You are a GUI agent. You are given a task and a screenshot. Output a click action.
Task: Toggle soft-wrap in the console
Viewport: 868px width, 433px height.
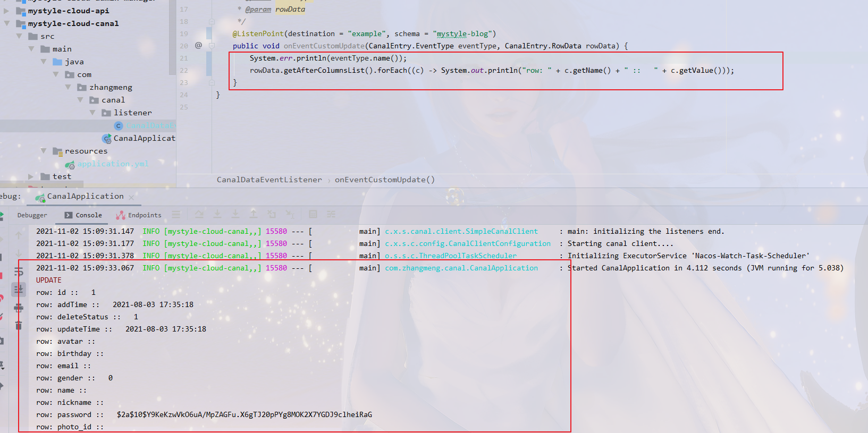19,272
